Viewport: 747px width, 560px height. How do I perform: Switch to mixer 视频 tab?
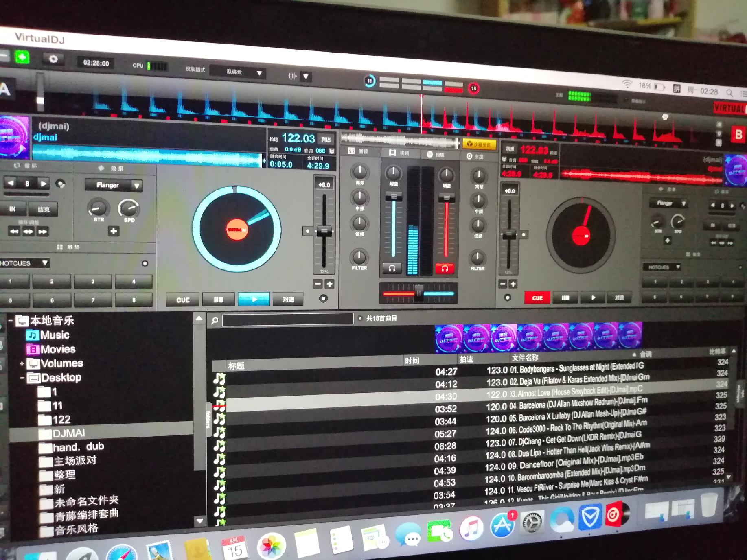coord(399,153)
